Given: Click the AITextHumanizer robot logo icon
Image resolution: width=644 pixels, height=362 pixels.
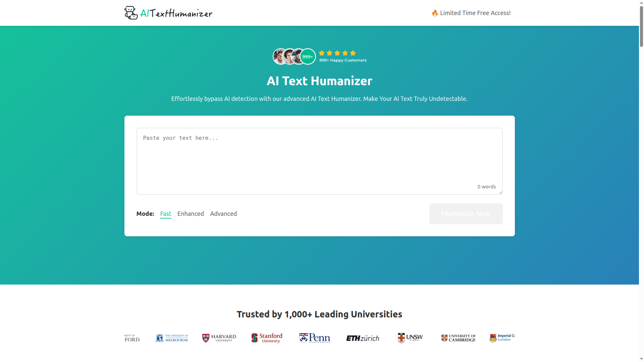Looking at the screenshot, I should coord(131,13).
